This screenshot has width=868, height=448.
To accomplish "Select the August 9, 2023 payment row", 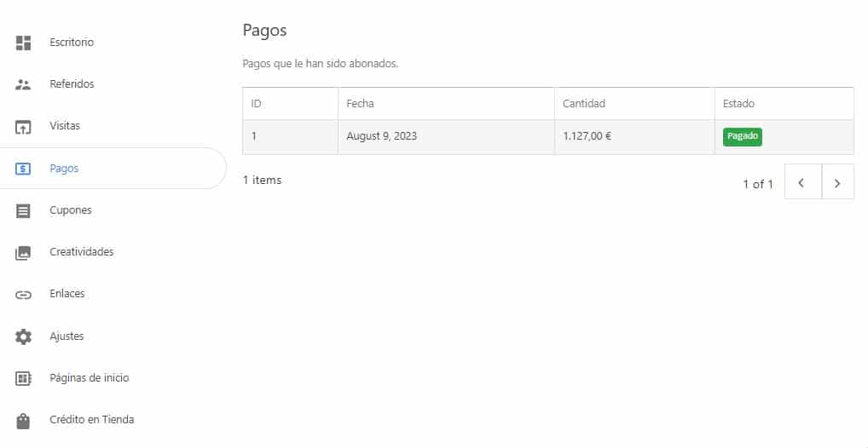I will click(x=548, y=136).
